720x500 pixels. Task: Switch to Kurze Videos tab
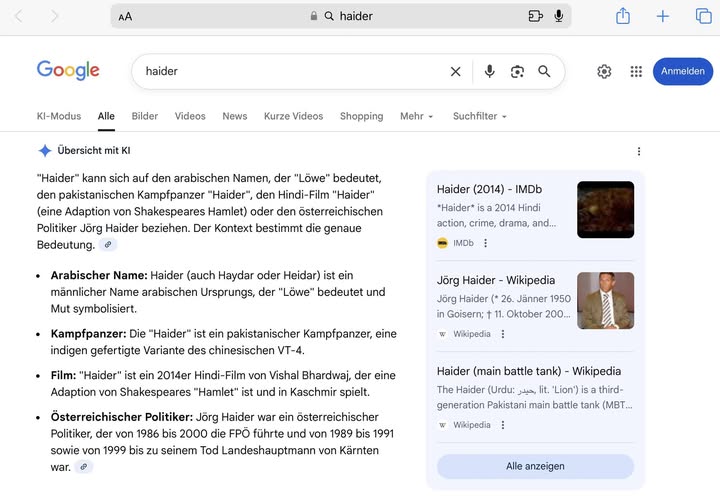(293, 116)
